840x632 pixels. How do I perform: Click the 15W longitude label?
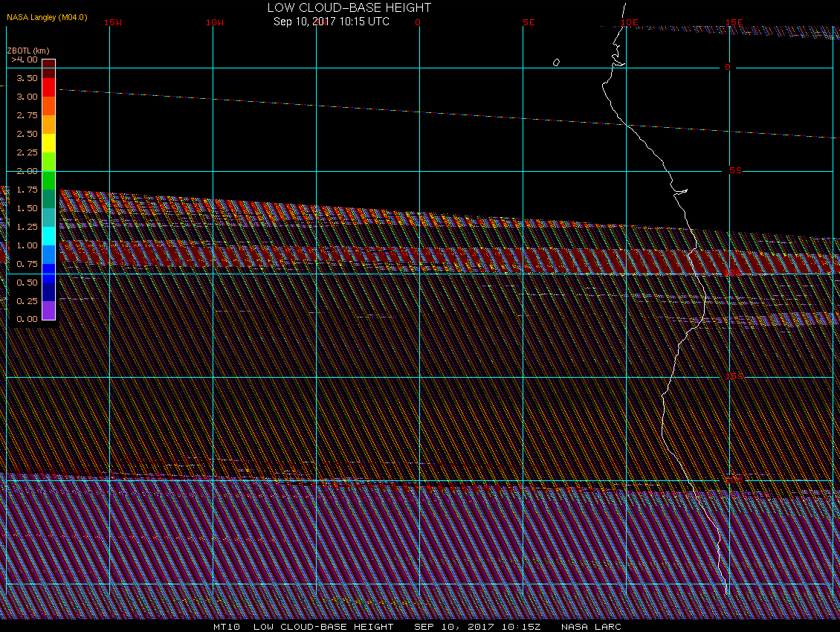113,22
